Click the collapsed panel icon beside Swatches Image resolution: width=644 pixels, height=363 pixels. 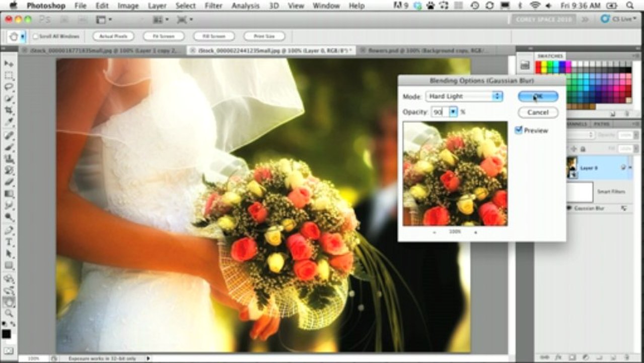(524, 65)
